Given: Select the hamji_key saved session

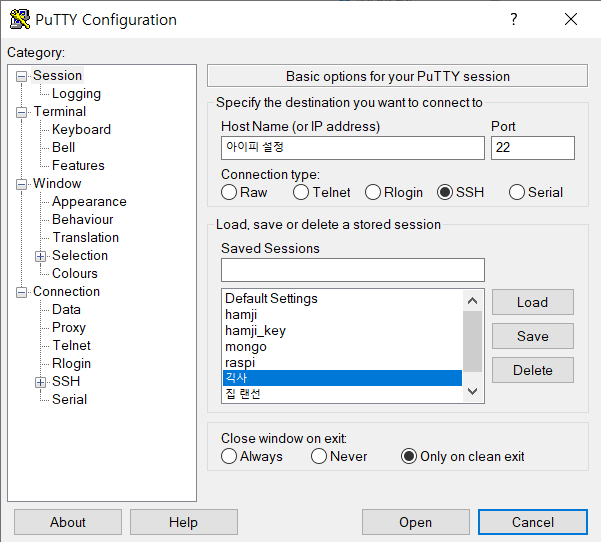Looking at the screenshot, I should pyautogui.click(x=342, y=330).
